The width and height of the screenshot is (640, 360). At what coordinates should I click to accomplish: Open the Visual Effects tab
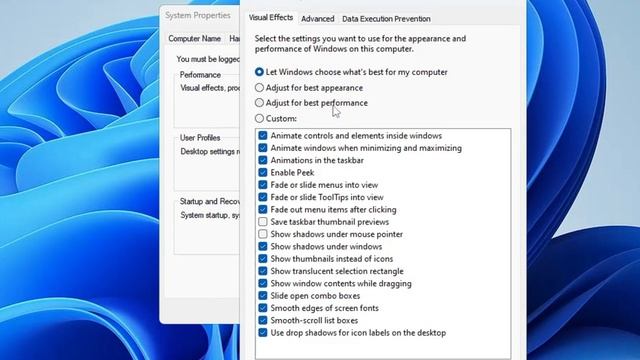271,18
